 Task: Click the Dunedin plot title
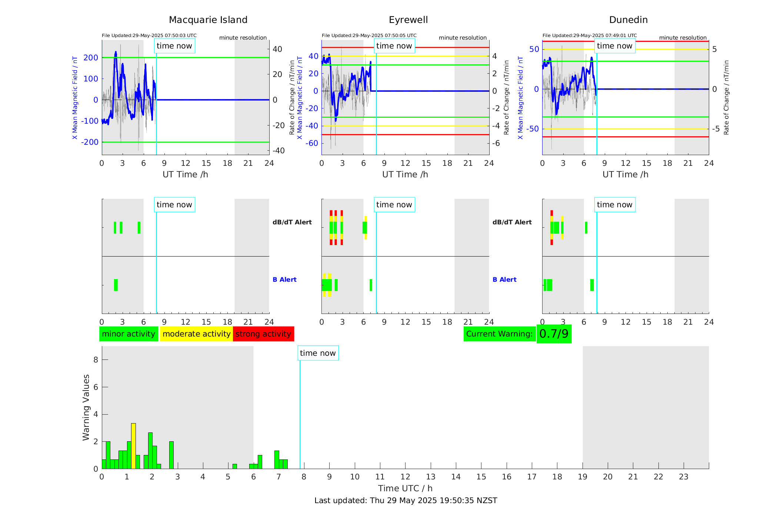coord(628,20)
